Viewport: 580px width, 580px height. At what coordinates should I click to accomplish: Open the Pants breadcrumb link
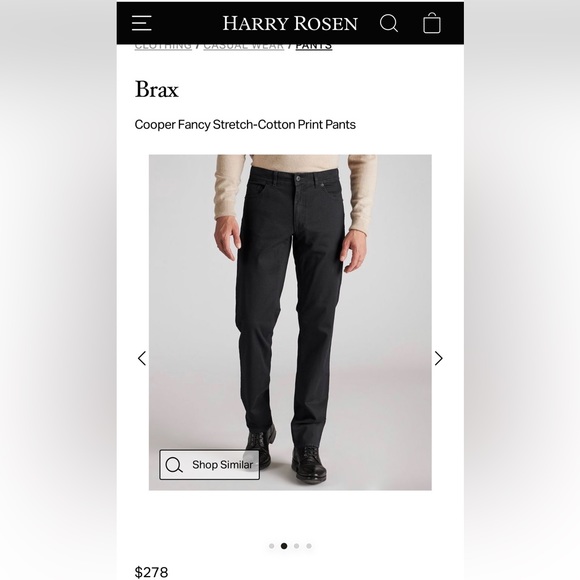click(314, 47)
